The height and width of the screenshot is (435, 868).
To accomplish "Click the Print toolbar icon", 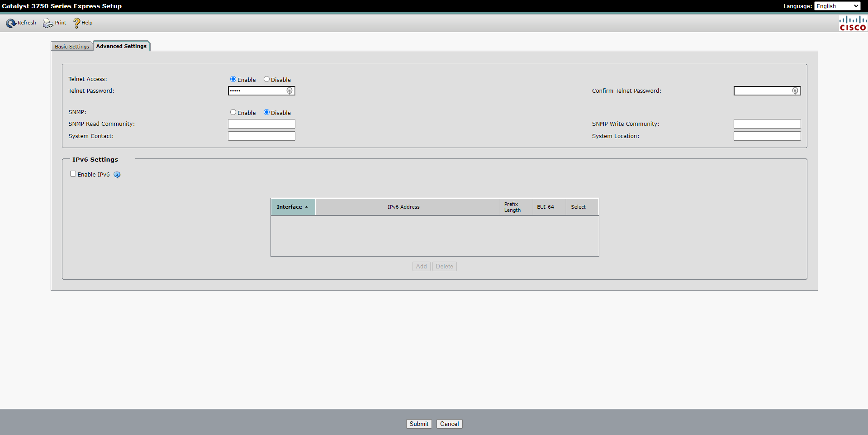I will [x=48, y=23].
